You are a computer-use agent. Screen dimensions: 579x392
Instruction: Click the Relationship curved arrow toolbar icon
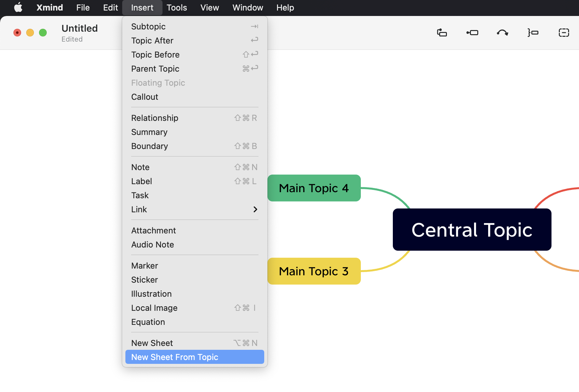click(x=503, y=33)
